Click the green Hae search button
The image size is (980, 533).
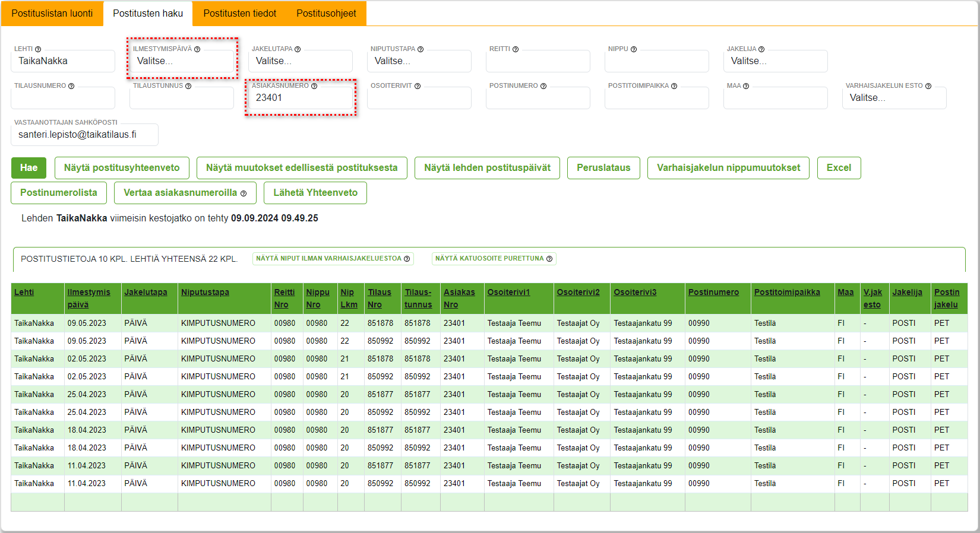(x=29, y=168)
